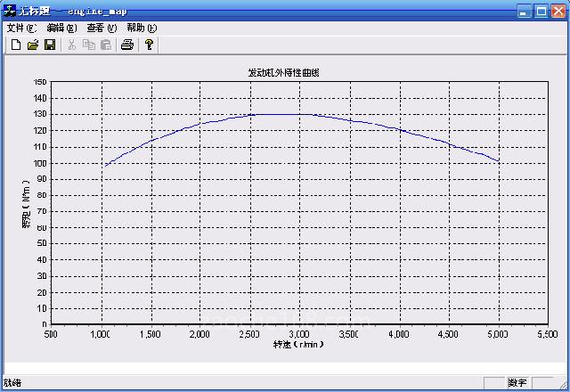This screenshot has height=392, width=570.
Task: Click the question mark Help icon
Action: (150, 45)
